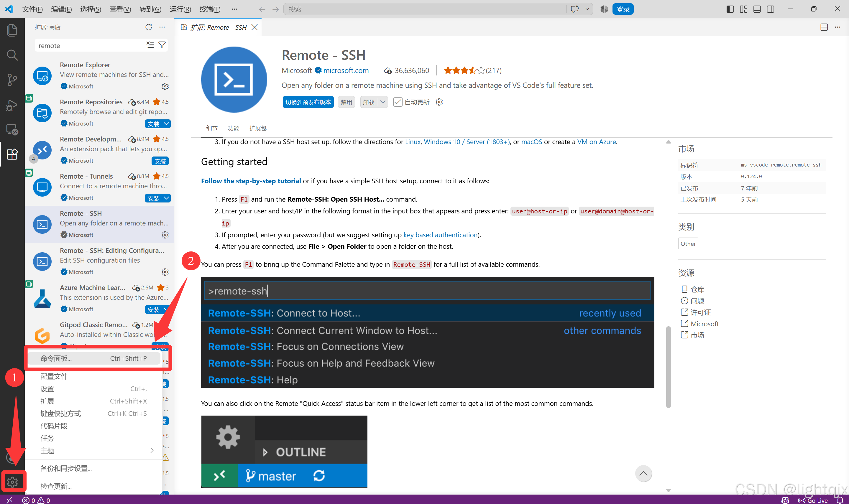The image size is (849, 504).
Task: Open the Run menu
Action: click(x=180, y=9)
